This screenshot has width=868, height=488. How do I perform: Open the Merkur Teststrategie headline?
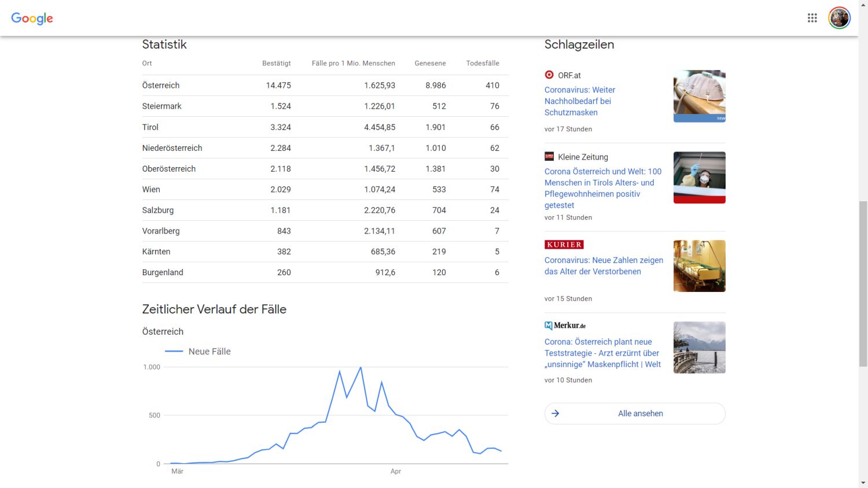click(602, 353)
